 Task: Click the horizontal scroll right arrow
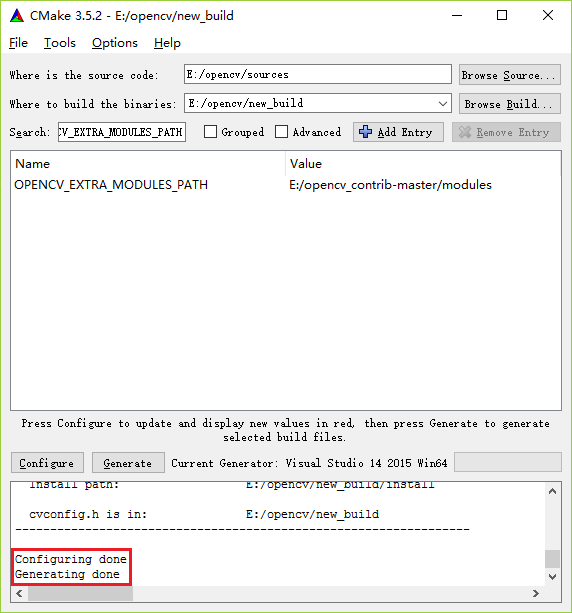[536, 593]
